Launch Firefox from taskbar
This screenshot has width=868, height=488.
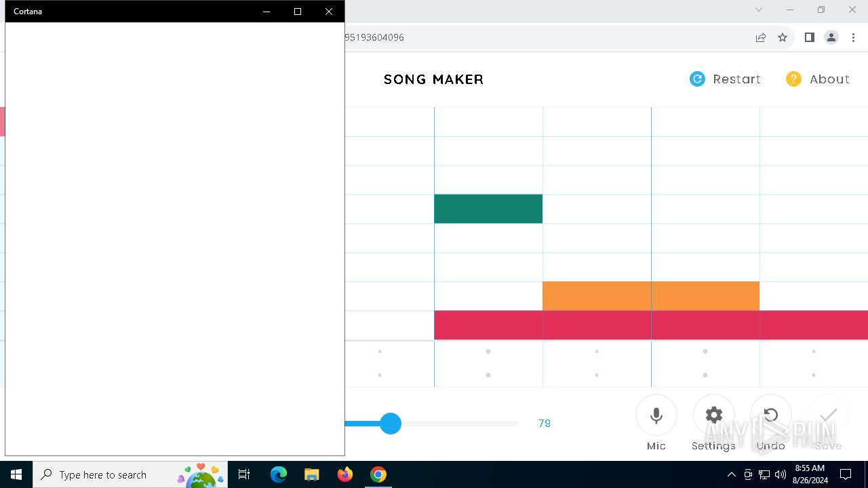click(x=345, y=474)
